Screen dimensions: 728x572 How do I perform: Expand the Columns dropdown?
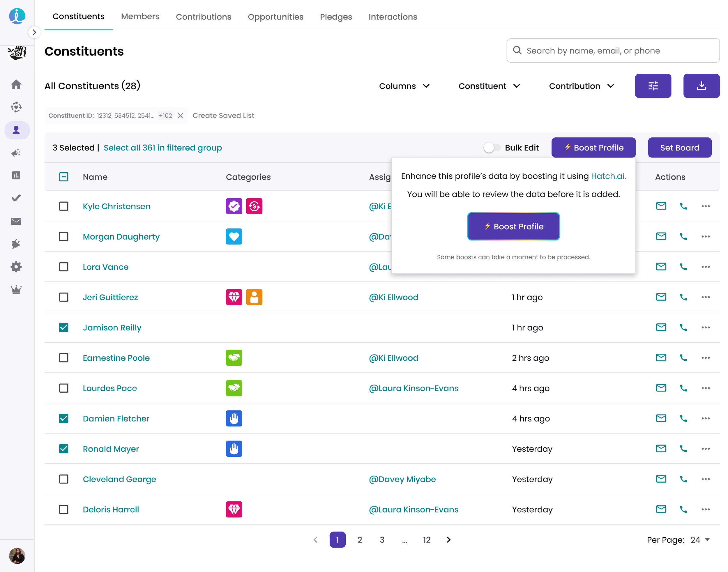404,86
